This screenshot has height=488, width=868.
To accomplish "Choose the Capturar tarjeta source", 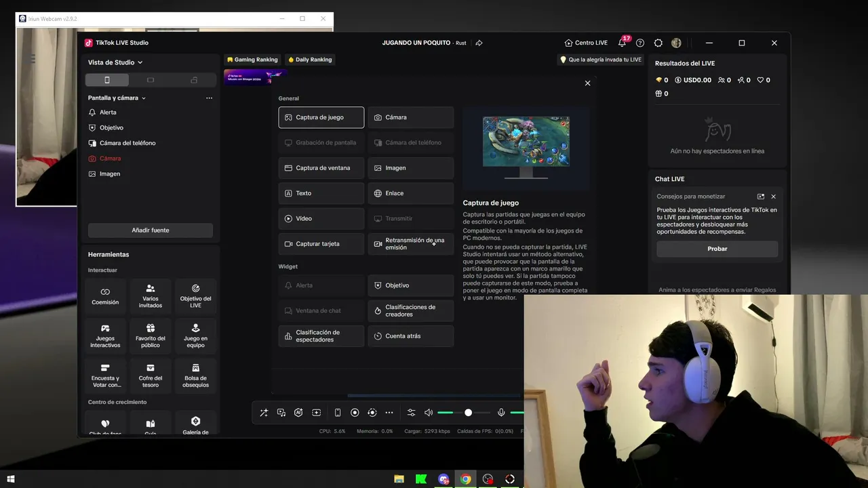I will pos(321,244).
